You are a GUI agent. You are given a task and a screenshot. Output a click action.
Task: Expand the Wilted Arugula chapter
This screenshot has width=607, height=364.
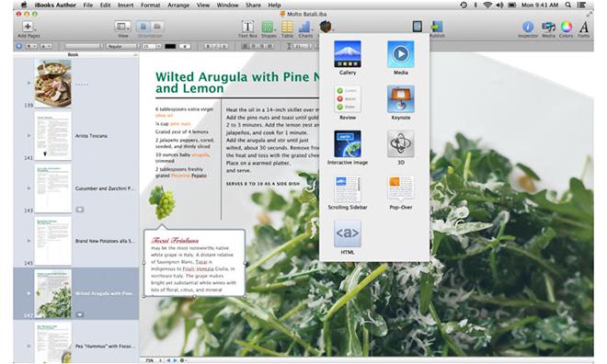29,293
